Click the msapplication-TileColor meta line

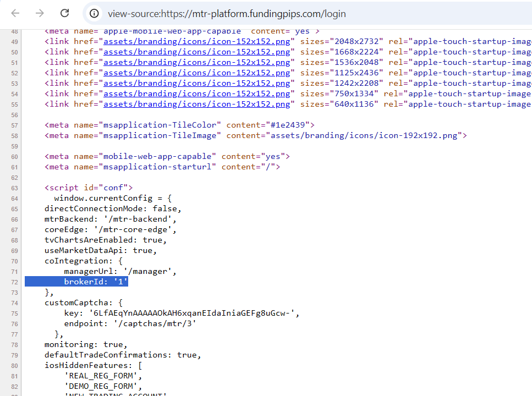pos(179,125)
